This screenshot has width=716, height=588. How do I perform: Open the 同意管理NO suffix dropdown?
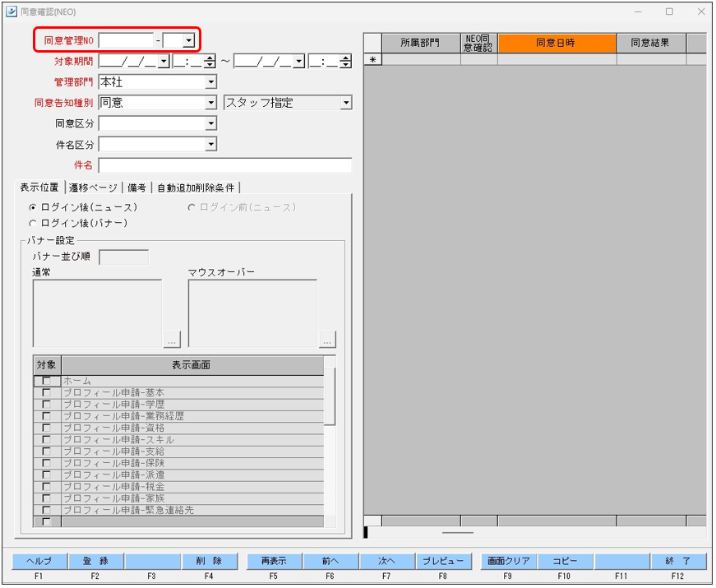click(x=188, y=40)
